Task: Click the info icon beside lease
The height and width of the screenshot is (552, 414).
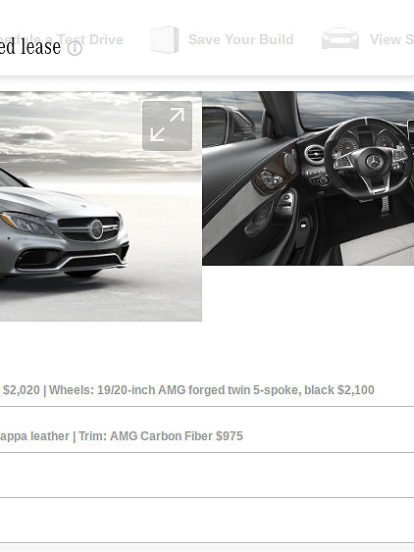Action: 75,49
